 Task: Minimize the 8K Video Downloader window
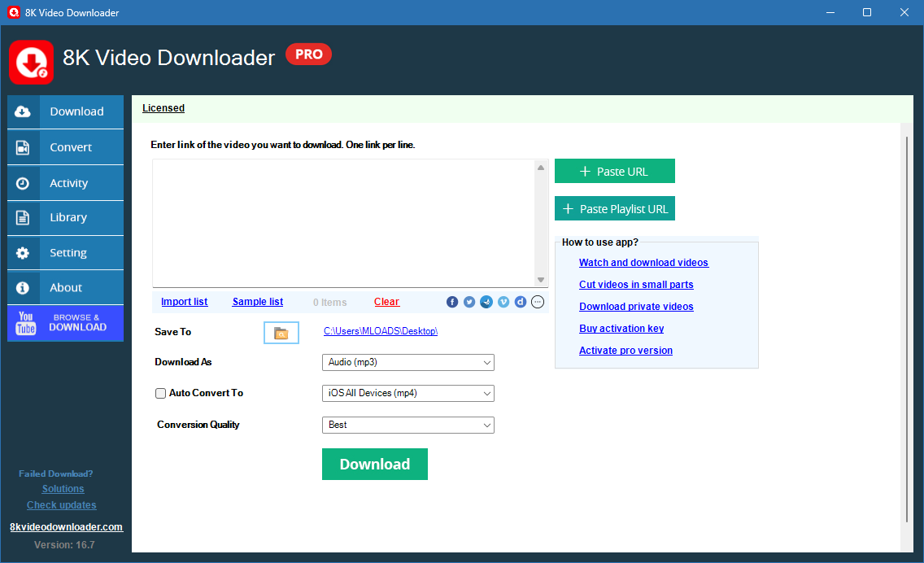[830, 12]
